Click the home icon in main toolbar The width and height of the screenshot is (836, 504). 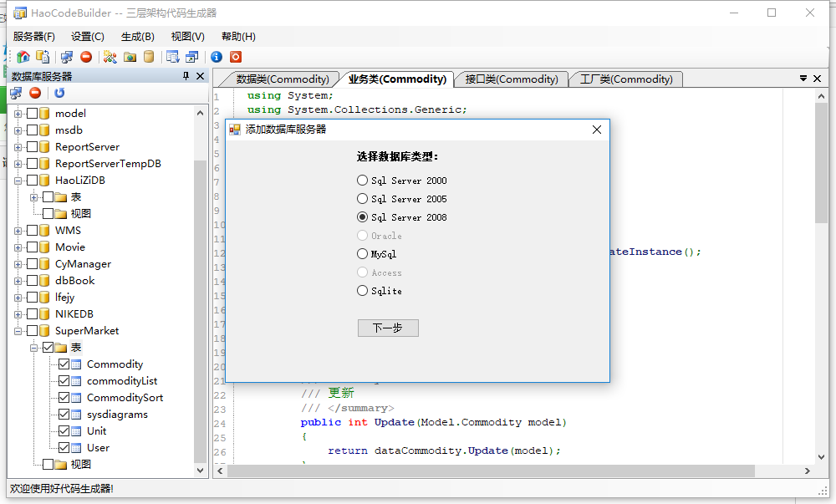[x=23, y=57]
